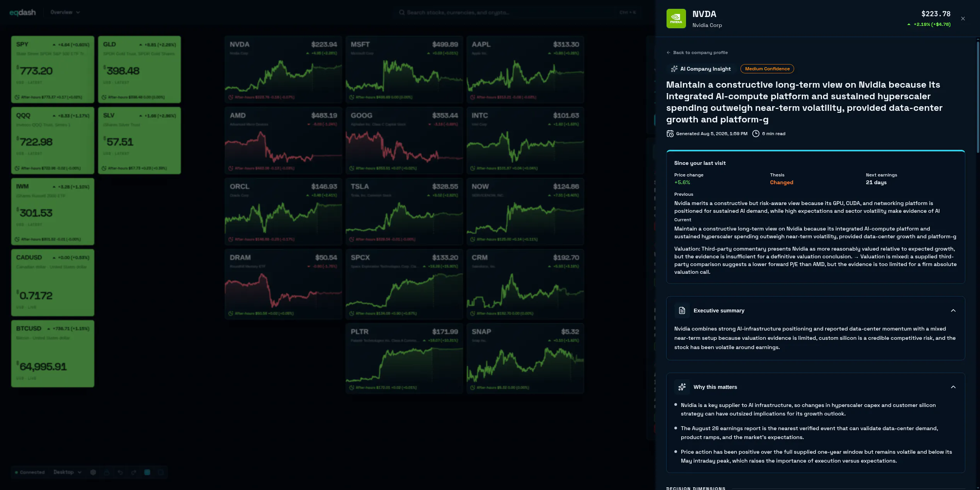Image resolution: width=980 pixels, height=490 pixels.
Task: Click the Thesis 'Changed' status text
Action: [781, 183]
